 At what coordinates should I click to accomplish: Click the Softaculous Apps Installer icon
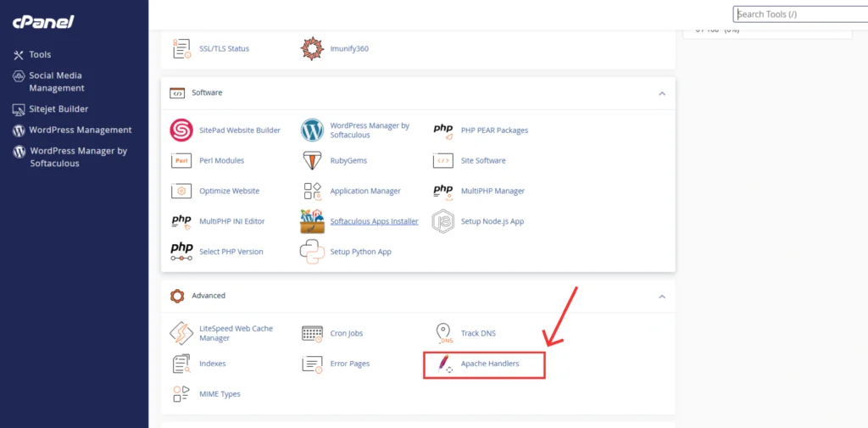pos(312,221)
